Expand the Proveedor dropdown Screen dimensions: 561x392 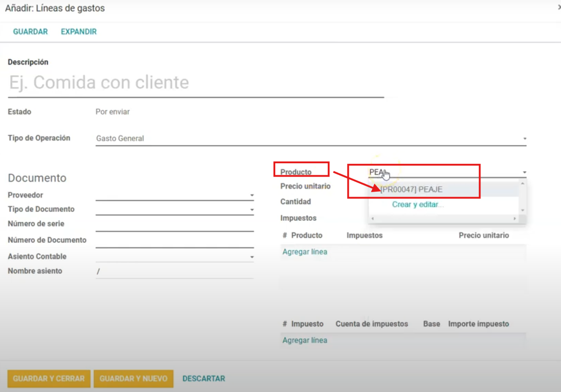coord(251,195)
